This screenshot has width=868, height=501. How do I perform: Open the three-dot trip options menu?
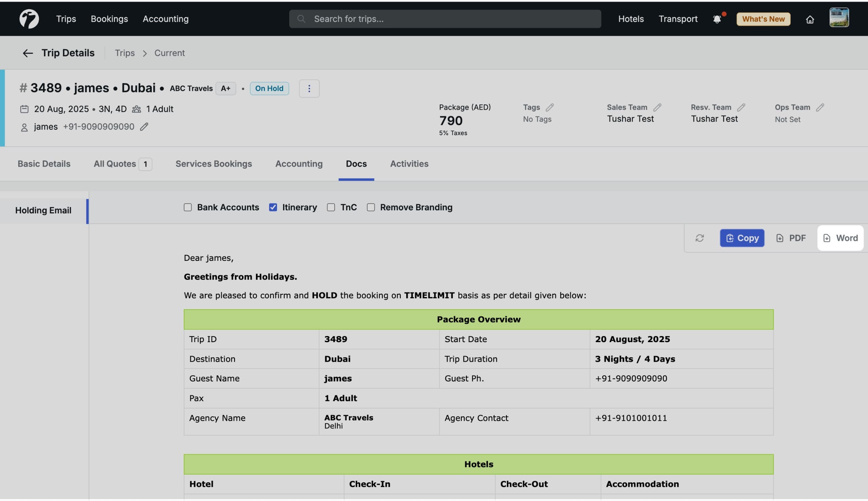pos(309,88)
